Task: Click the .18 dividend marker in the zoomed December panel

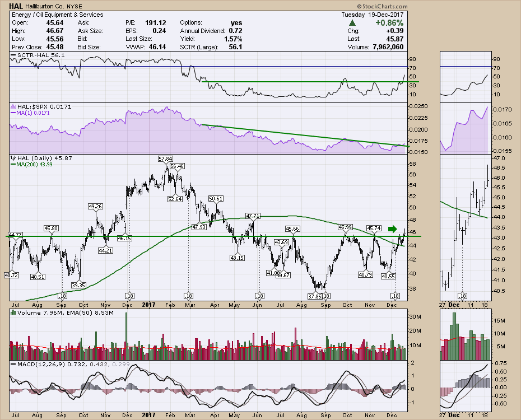Action: tap(462, 296)
